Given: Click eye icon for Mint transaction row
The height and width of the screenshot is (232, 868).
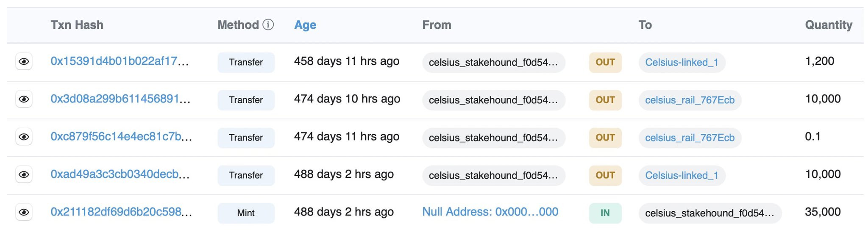Looking at the screenshot, I should tap(24, 212).
